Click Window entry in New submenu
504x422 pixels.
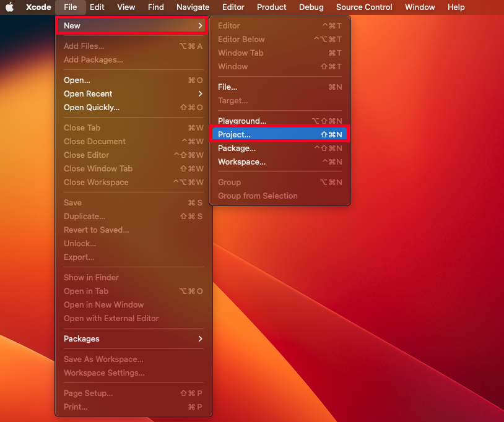pos(280,66)
